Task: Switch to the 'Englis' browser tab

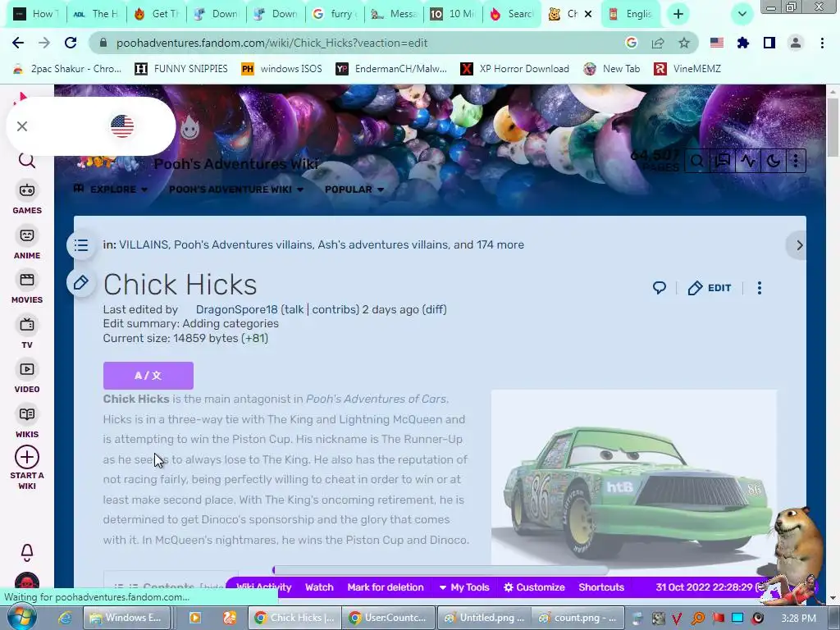Action: (631, 14)
